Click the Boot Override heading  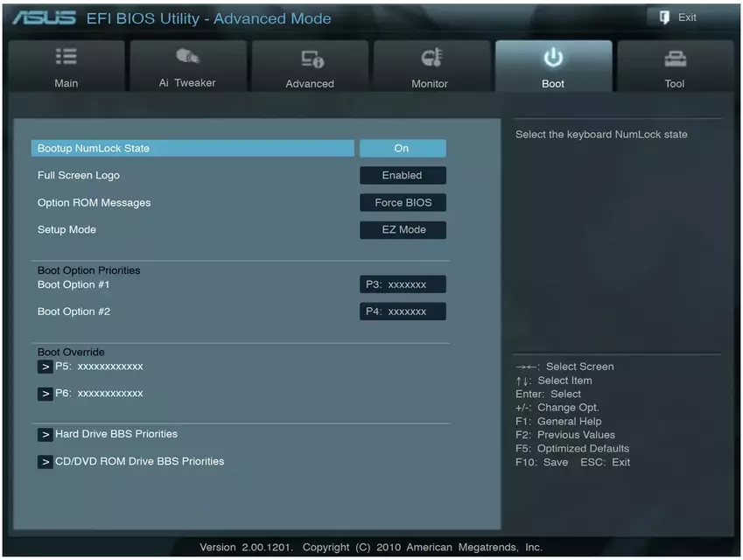pyautogui.click(x=71, y=353)
